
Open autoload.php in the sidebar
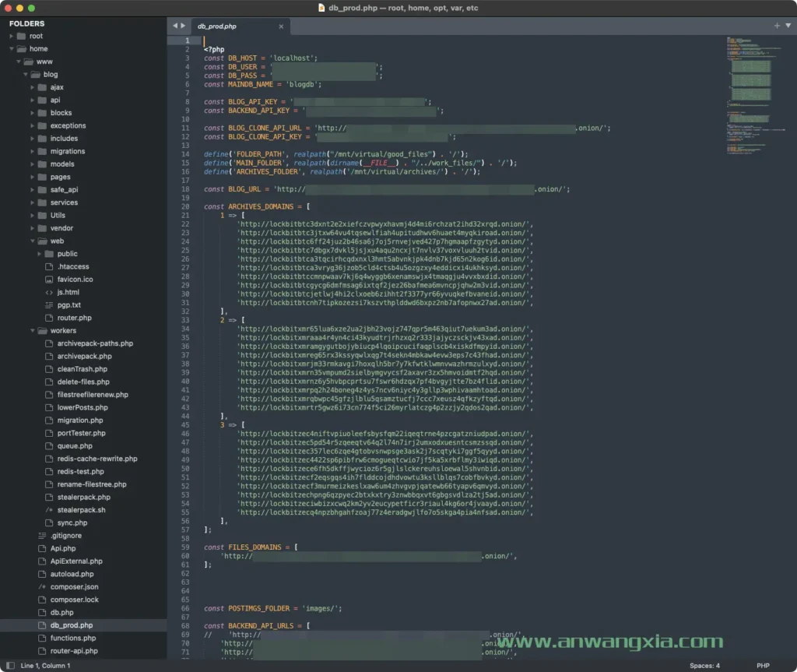click(72, 574)
